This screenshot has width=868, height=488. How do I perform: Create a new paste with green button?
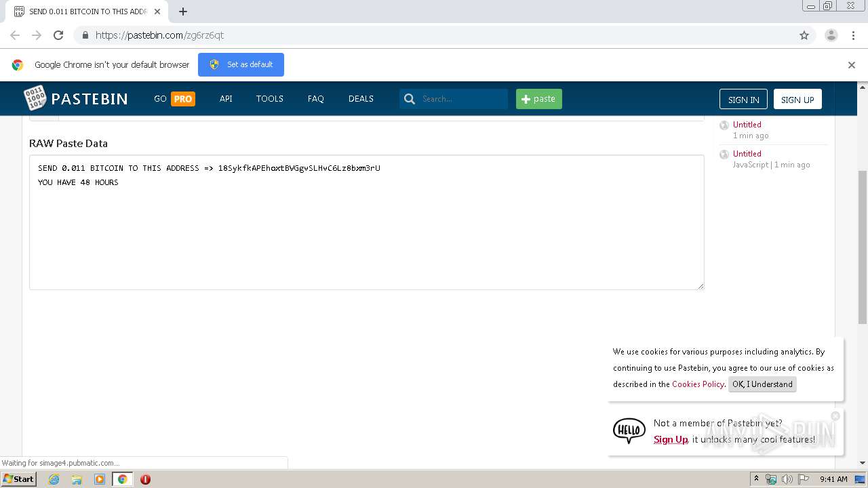point(539,99)
